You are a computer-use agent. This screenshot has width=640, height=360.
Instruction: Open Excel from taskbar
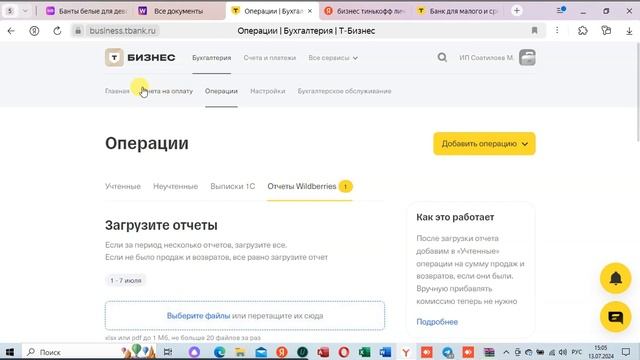click(x=364, y=352)
